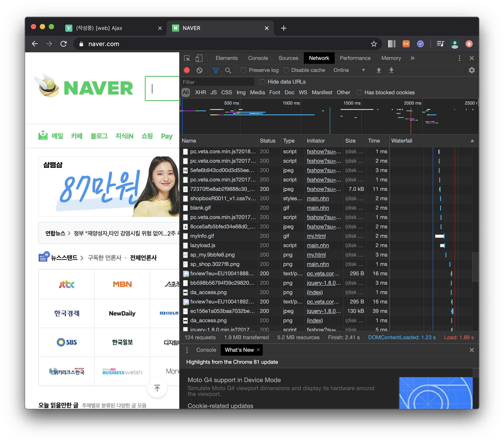
Task: Open Network settings gear
Action: click(x=471, y=70)
